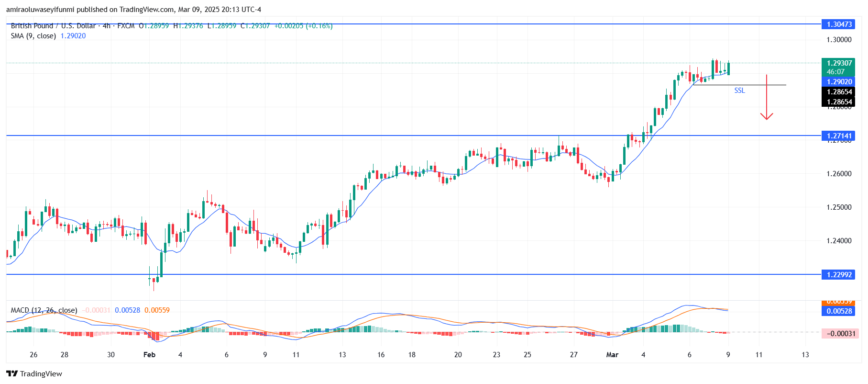Click the British Pound / U.S. Dollar title

[53, 26]
